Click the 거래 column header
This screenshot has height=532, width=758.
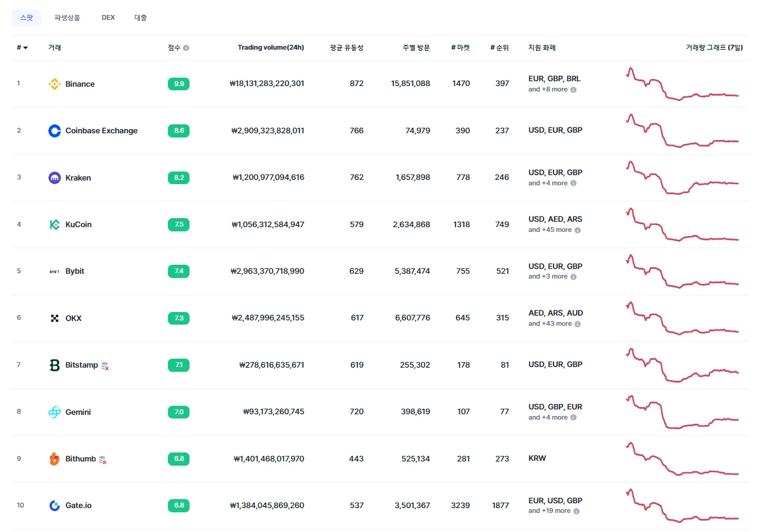click(x=54, y=48)
